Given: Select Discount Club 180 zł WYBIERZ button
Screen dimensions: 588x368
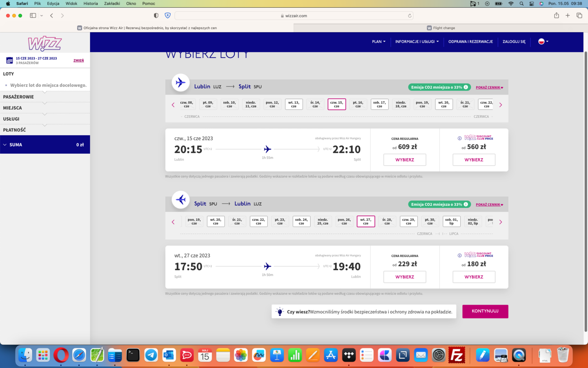Looking at the screenshot, I should tap(474, 277).
